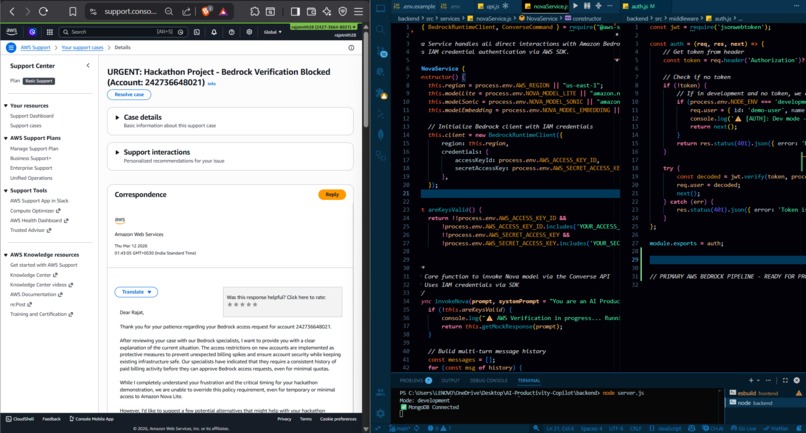
Task: Open the Brave Shields lion icon
Action: [x=206, y=11]
